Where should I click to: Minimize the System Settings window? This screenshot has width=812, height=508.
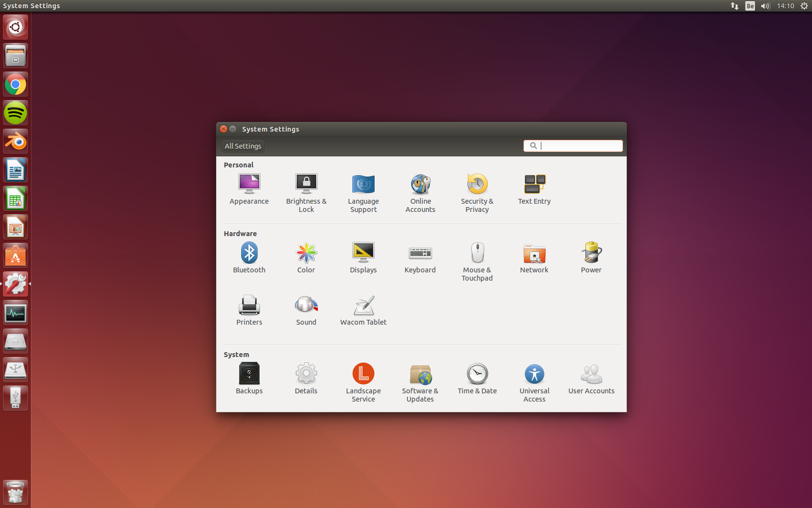click(x=232, y=129)
